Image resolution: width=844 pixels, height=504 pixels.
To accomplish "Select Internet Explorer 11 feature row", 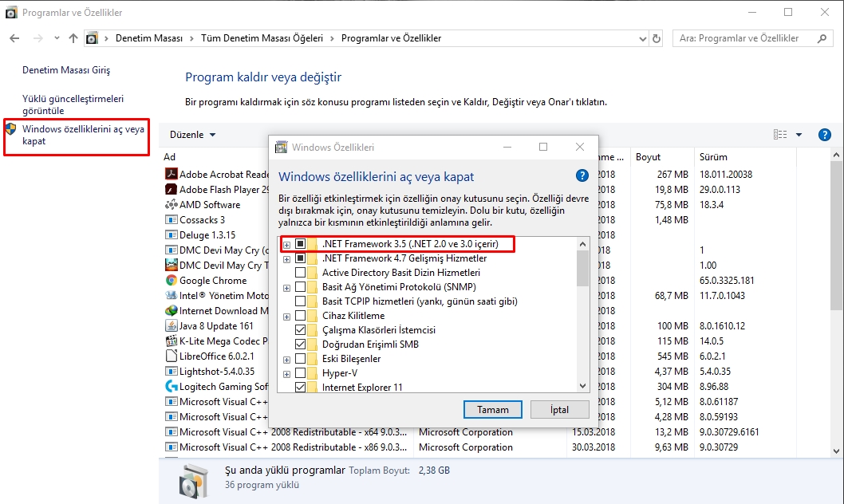I will 361,388.
